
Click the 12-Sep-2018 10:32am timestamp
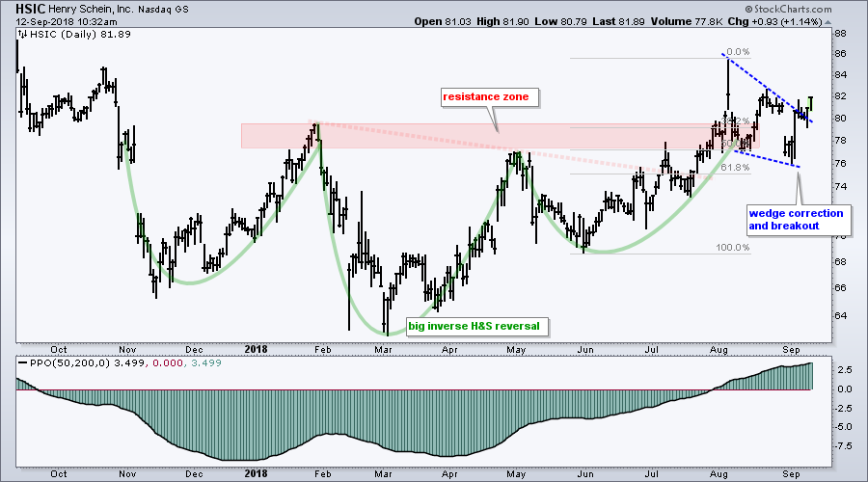66,22
